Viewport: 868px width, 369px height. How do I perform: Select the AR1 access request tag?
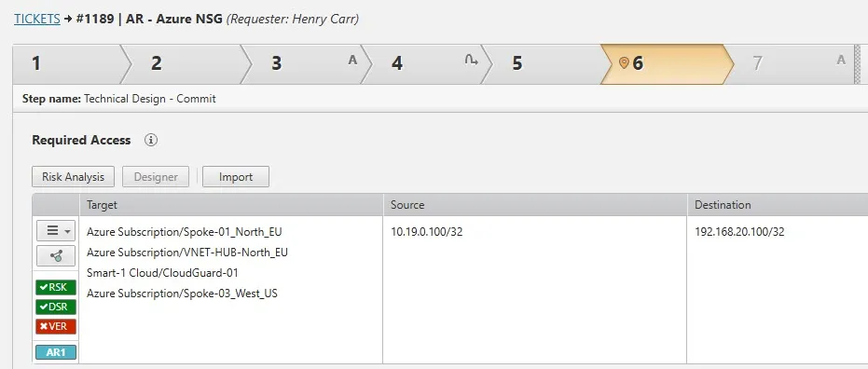pos(56,352)
